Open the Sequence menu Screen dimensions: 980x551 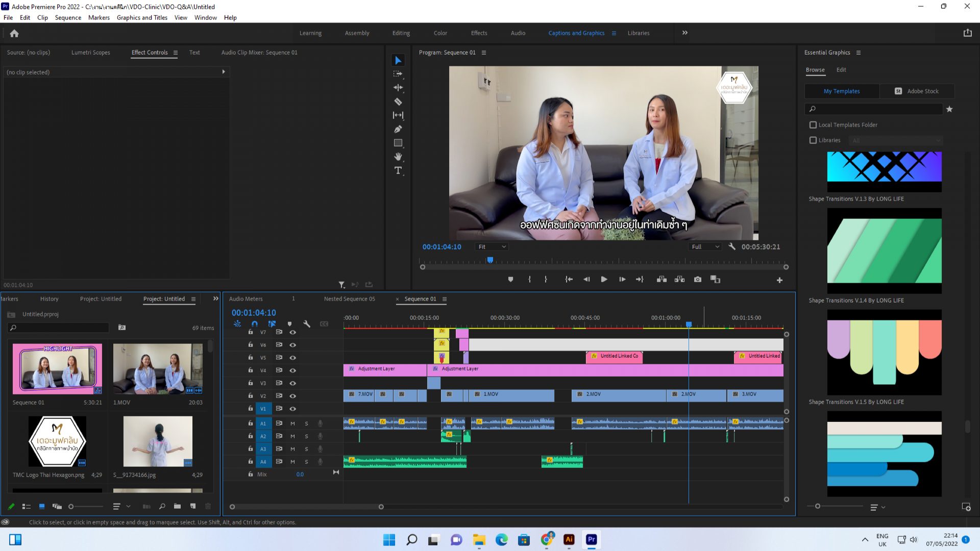68,17
